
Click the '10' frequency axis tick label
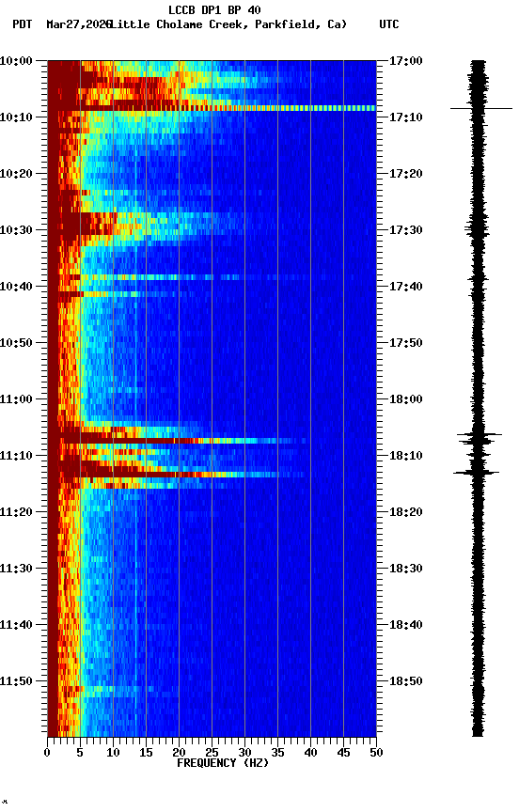click(113, 753)
